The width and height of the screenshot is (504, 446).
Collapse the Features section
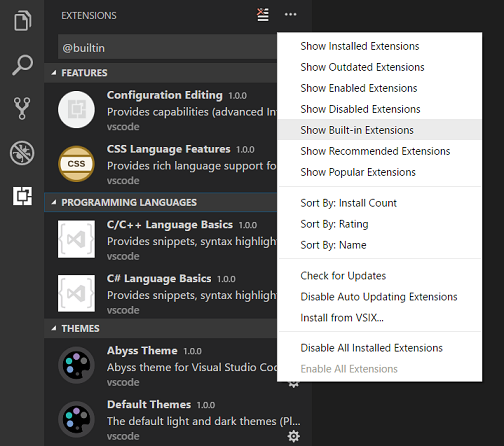pos(54,73)
